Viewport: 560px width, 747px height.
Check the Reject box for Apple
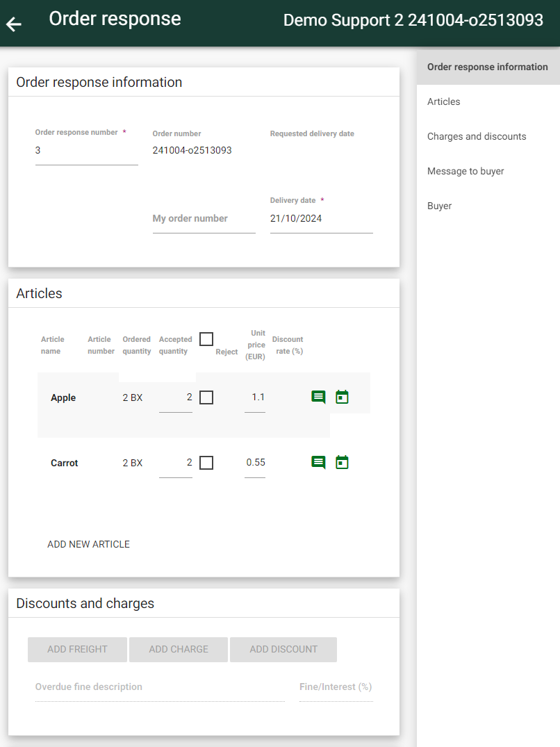click(x=206, y=397)
